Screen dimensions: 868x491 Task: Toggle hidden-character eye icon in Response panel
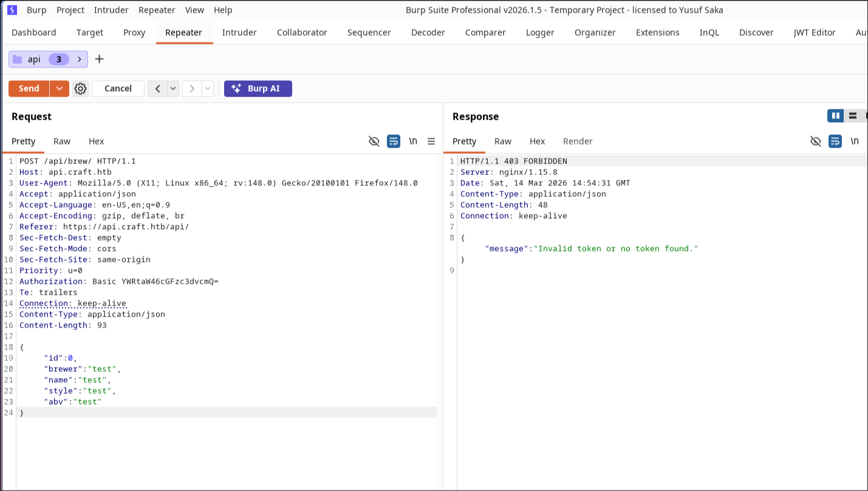pyautogui.click(x=816, y=141)
